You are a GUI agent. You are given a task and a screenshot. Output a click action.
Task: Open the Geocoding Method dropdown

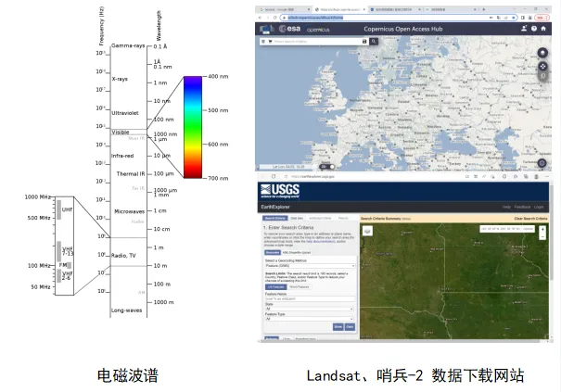point(310,266)
